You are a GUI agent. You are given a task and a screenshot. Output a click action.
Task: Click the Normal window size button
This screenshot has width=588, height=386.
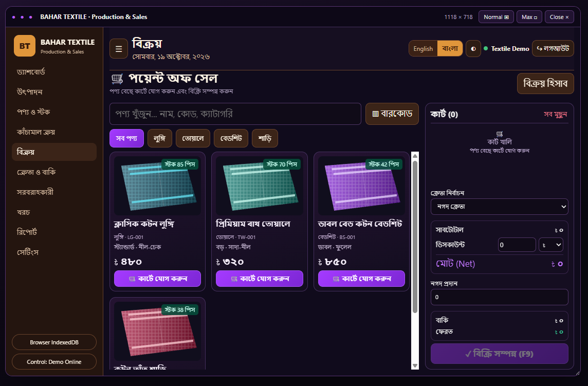tap(496, 17)
